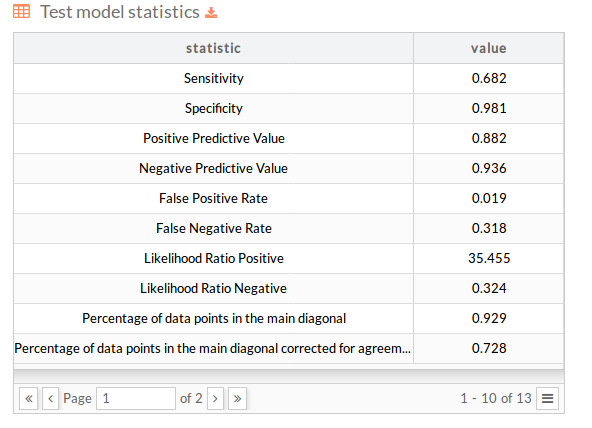Go to the first page of results
The image size is (592, 428).
pyautogui.click(x=29, y=398)
